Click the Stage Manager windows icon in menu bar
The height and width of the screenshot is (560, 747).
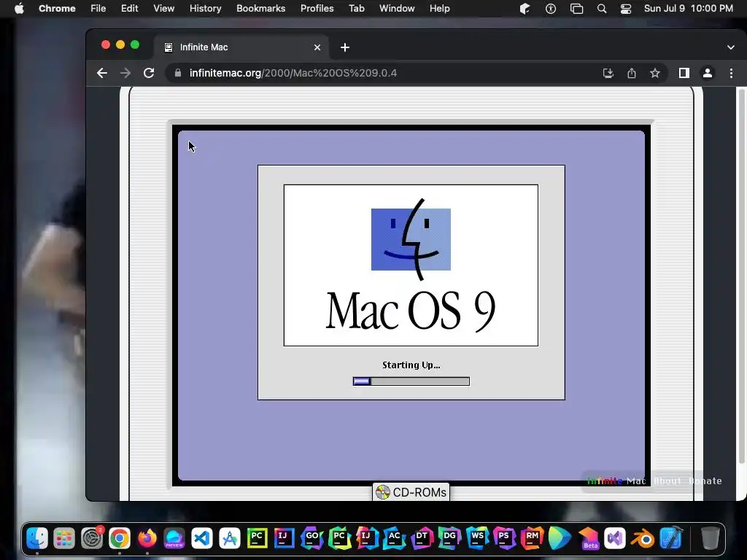(x=576, y=9)
